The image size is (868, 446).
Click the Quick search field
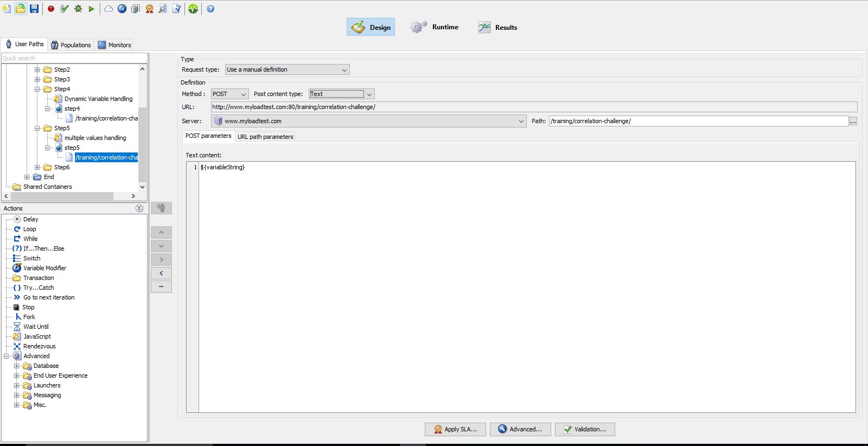click(74, 58)
